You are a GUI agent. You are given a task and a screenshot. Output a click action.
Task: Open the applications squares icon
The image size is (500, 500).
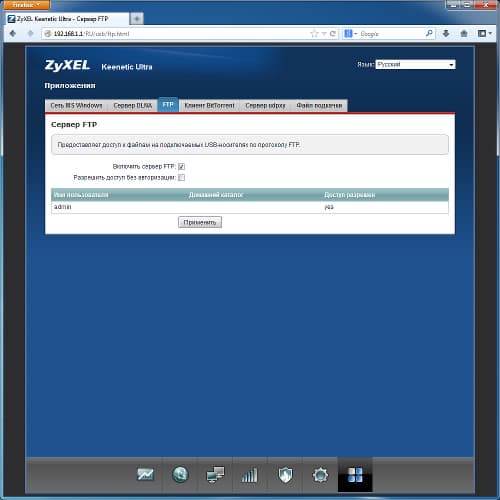point(355,475)
